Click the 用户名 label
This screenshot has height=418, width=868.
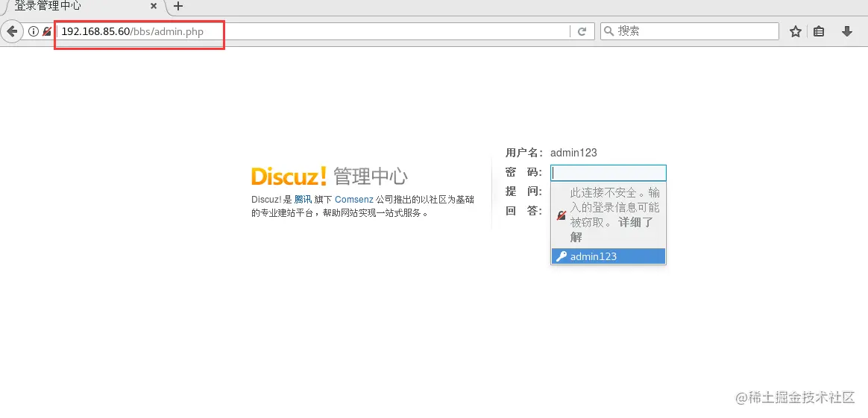pos(524,153)
